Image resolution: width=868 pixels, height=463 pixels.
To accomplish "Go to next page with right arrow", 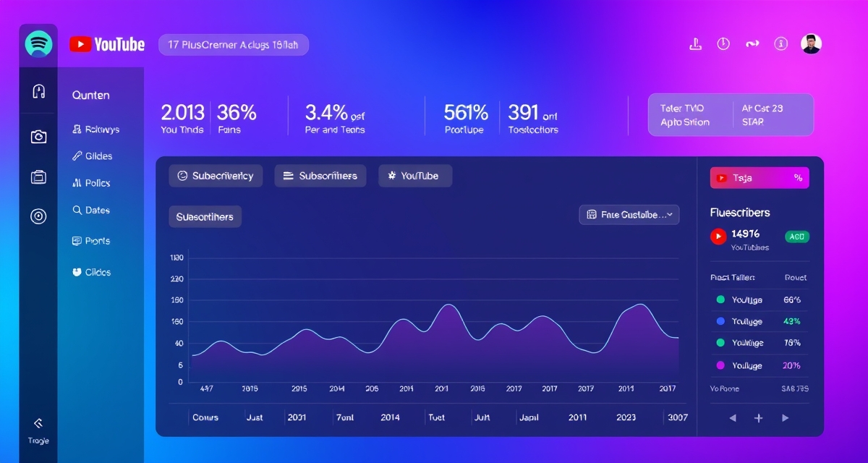I will click(x=785, y=418).
